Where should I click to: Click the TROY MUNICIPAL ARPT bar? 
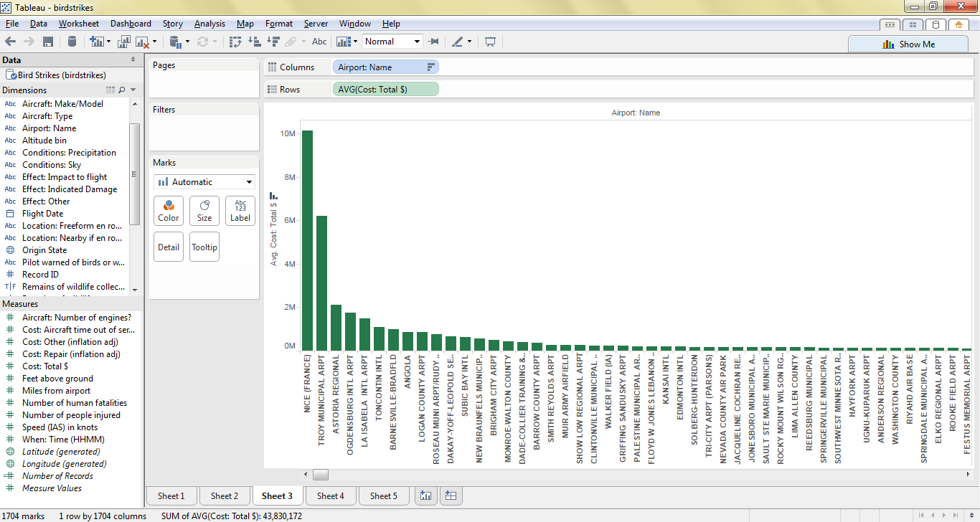(x=321, y=283)
